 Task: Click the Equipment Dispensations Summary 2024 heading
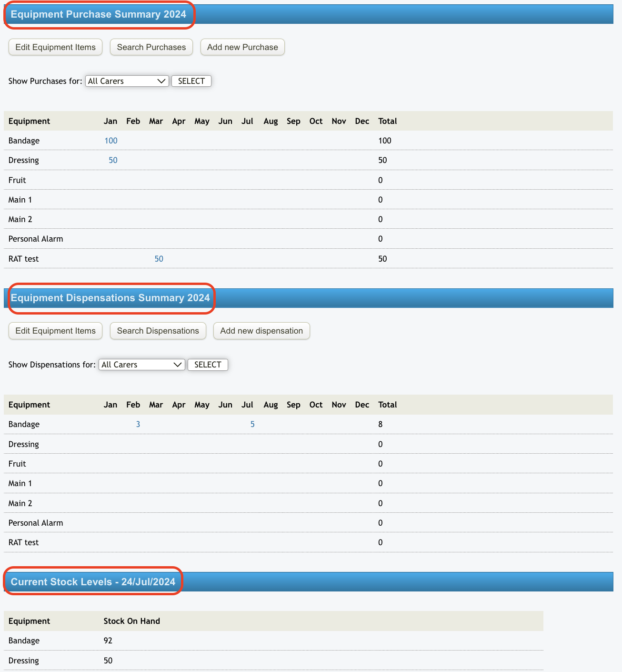click(110, 298)
